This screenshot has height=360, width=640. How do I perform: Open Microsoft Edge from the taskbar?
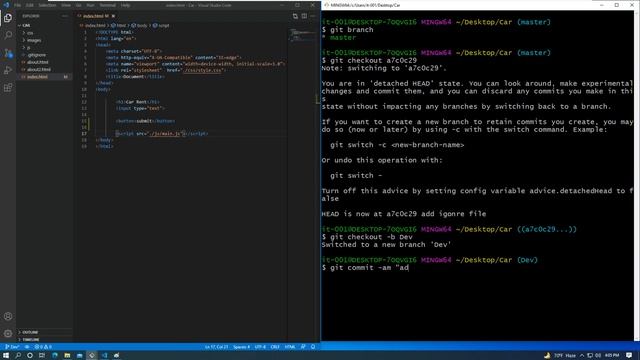tap(55, 356)
